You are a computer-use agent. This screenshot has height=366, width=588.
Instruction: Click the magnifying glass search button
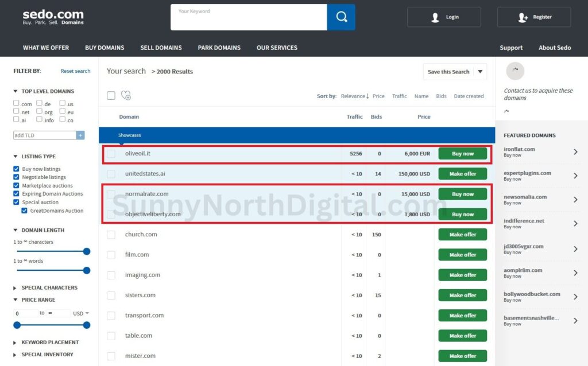pos(341,17)
